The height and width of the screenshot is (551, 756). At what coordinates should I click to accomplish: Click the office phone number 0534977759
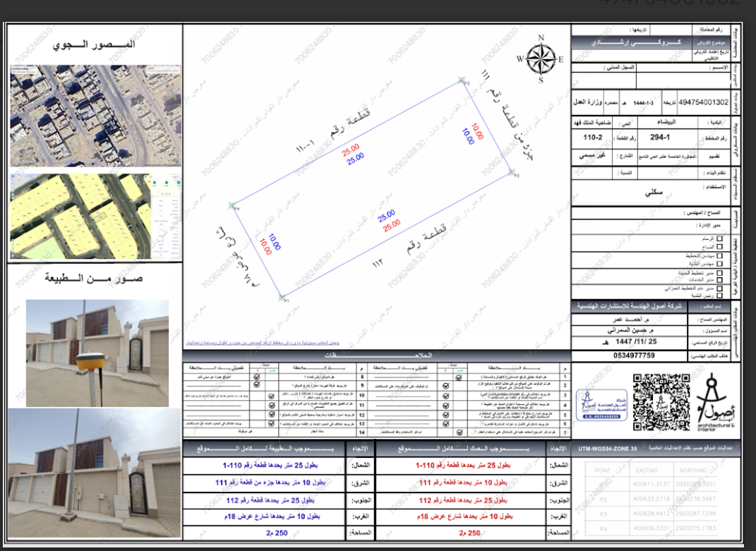[634, 356]
